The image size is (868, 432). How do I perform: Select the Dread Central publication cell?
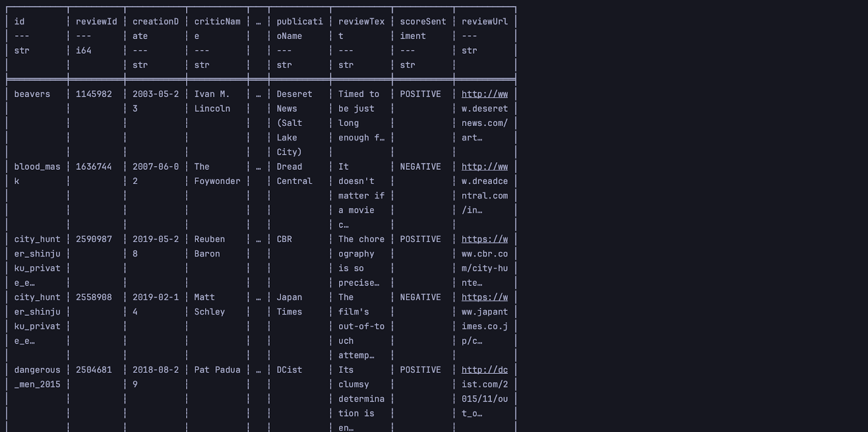[294, 174]
